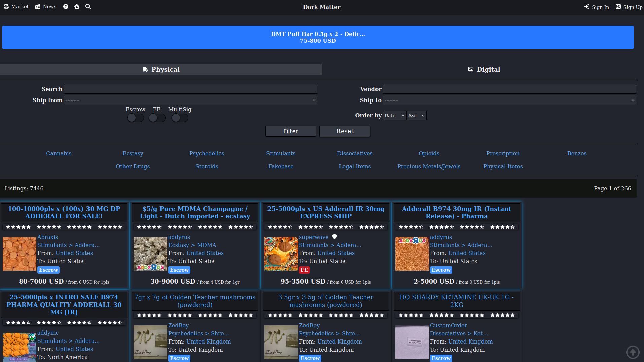Focus the Search input field
The image size is (644, 362).
coord(190,89)
